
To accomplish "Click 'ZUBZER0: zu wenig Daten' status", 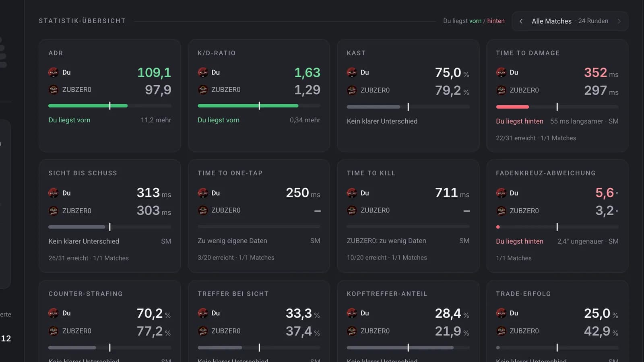I will point(386,241).
